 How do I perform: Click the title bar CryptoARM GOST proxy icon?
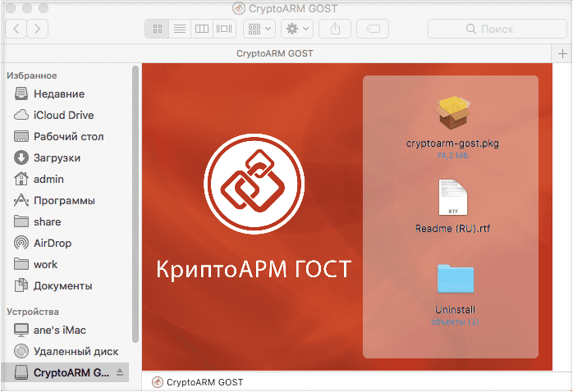[x=239, y=8]
